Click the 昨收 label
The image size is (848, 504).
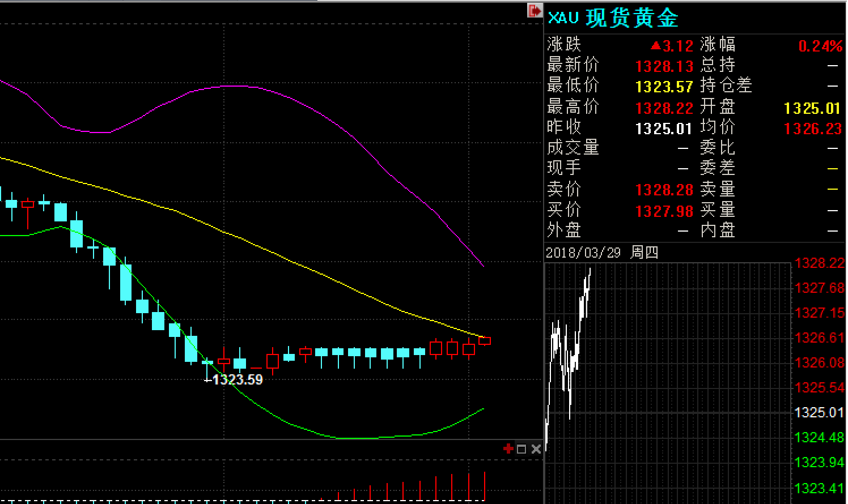564,127
